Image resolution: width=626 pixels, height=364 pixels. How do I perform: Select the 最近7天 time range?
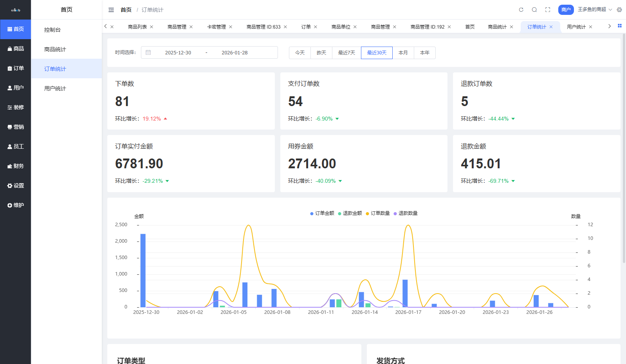pyautogui.click(x=346, y=53)
